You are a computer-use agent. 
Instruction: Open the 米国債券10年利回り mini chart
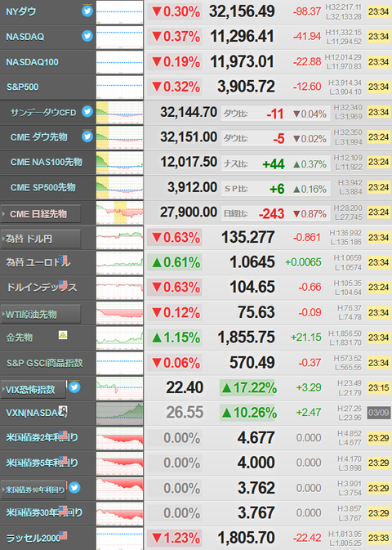click(x=119, y=488)
